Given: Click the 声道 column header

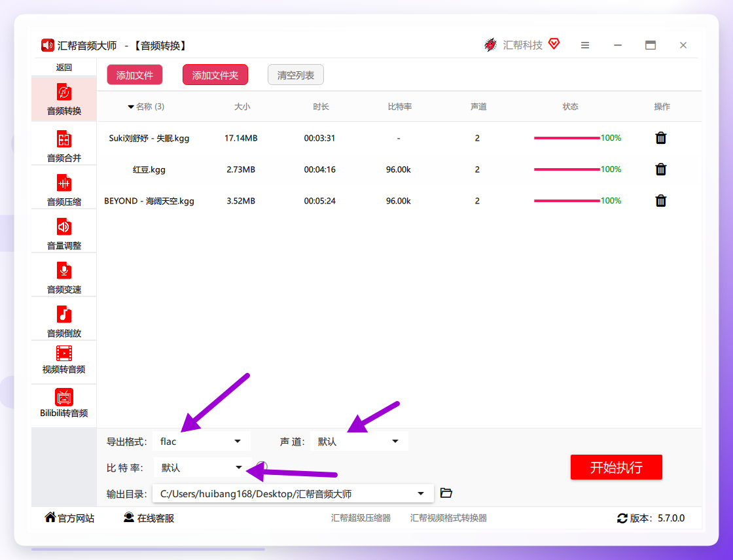Looking at the screenshot, I should tap(478, 107).
